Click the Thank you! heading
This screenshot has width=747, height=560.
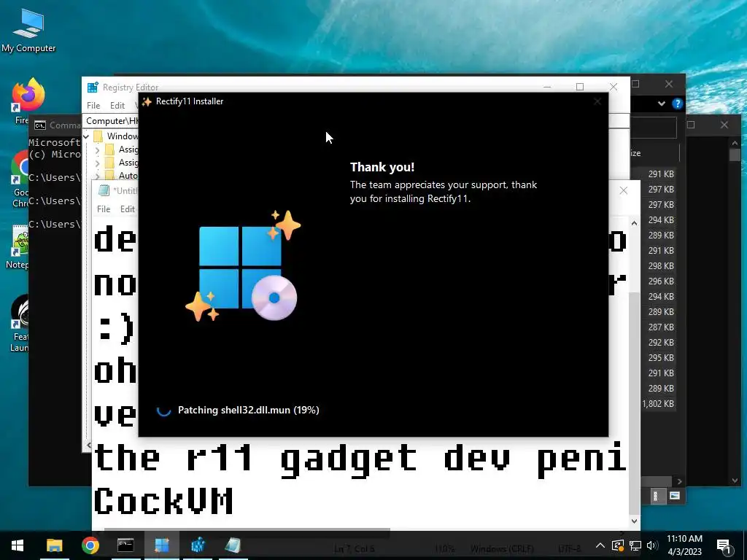click(x=382, y=167)
